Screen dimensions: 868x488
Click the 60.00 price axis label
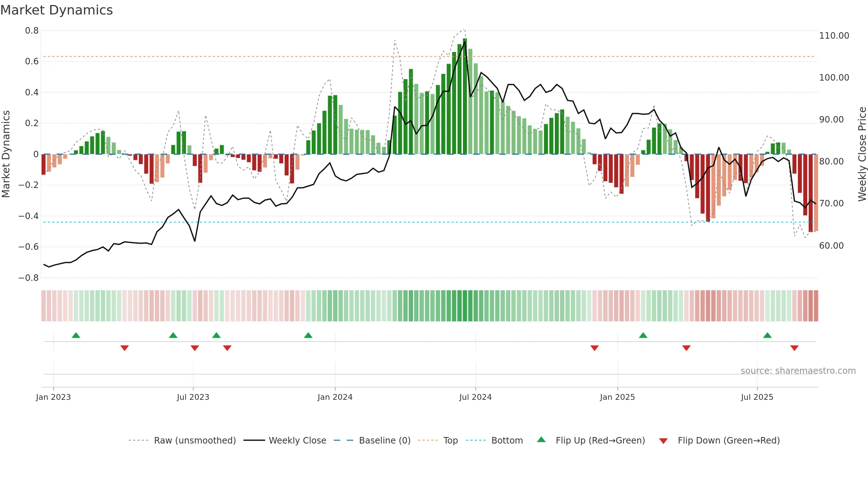pyautogui.click(x=831, y=245)
